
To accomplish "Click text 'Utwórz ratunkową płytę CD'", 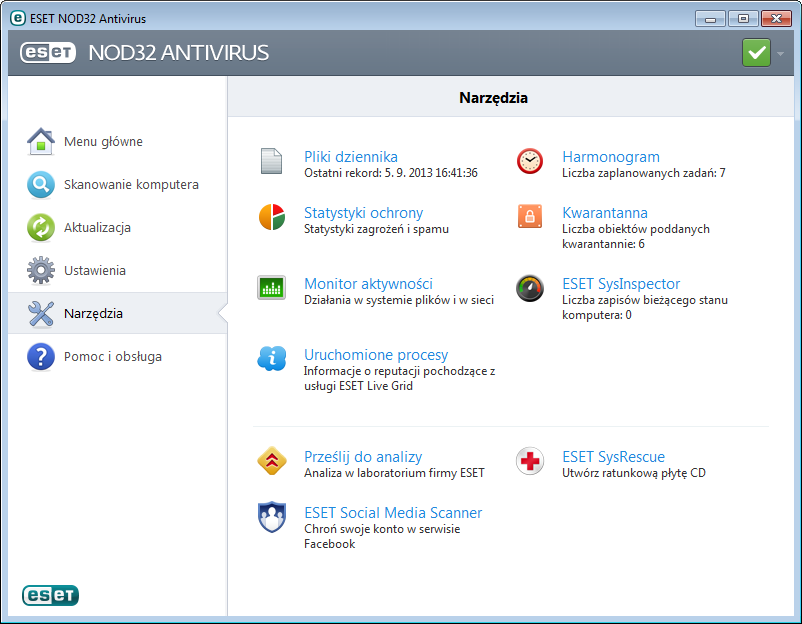I will (x=634, y=473).
